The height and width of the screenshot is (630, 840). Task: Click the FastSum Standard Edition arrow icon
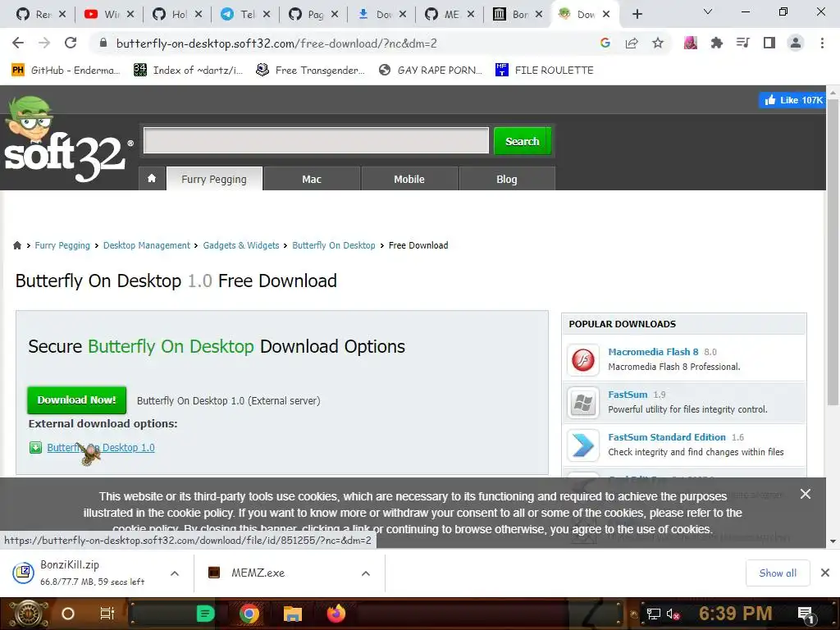(583, 445)
